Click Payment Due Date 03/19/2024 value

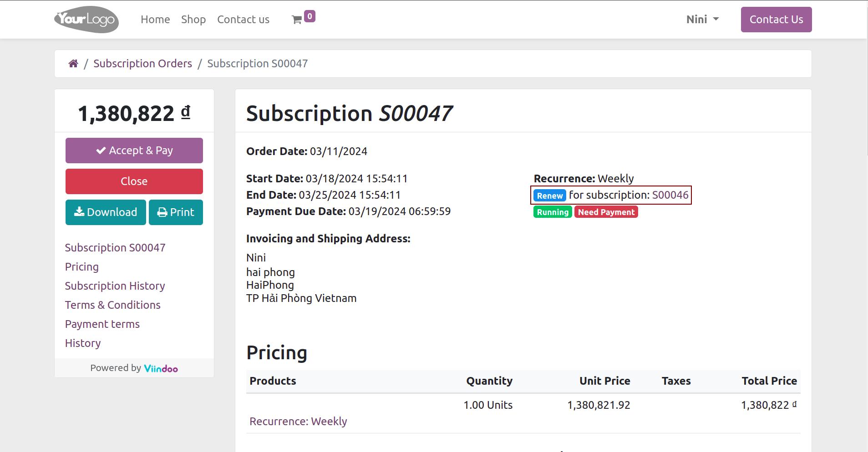[400, 211]
